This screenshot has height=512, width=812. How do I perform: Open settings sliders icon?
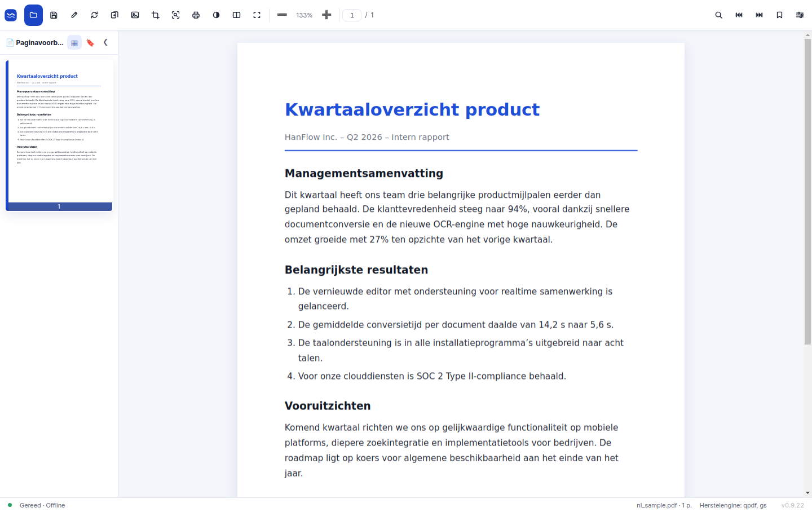coord(800,15)
